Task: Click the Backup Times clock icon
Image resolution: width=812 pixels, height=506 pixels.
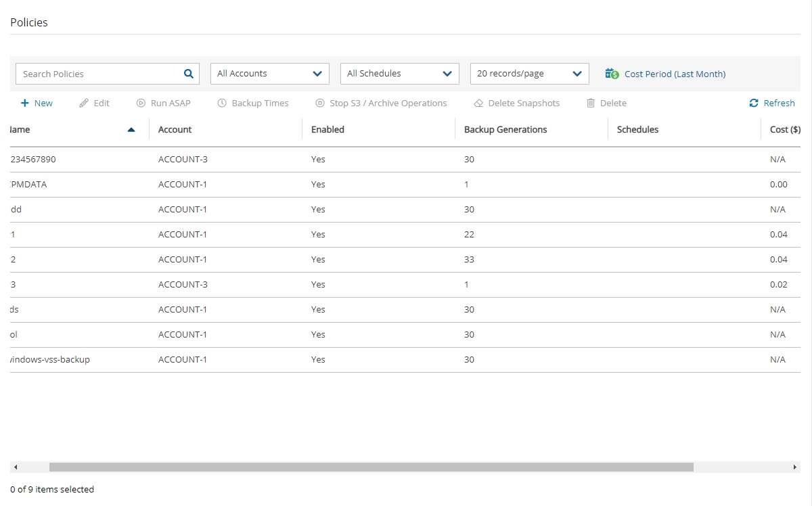Action: 222,103
